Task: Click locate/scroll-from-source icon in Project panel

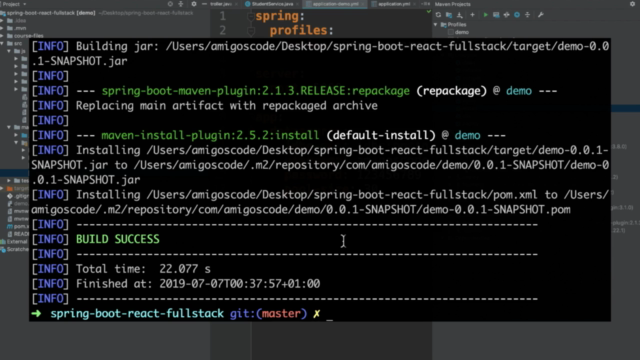Action: tap(170, 4)
